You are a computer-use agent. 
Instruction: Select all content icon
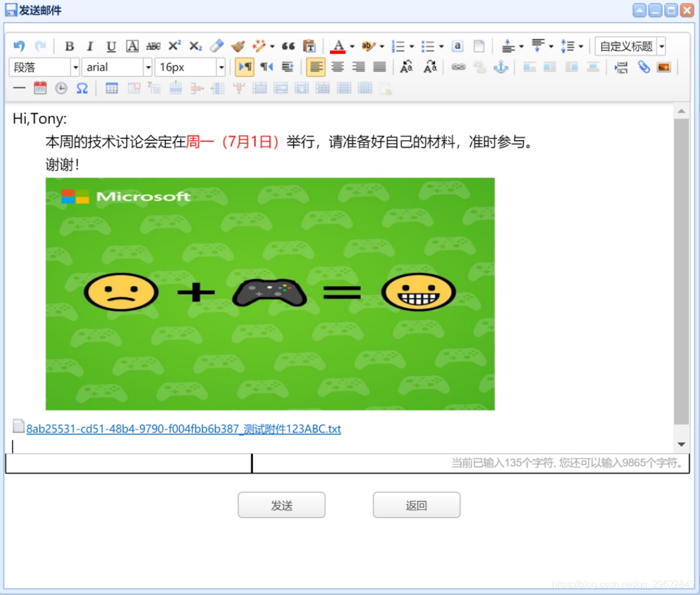[457, 46]
